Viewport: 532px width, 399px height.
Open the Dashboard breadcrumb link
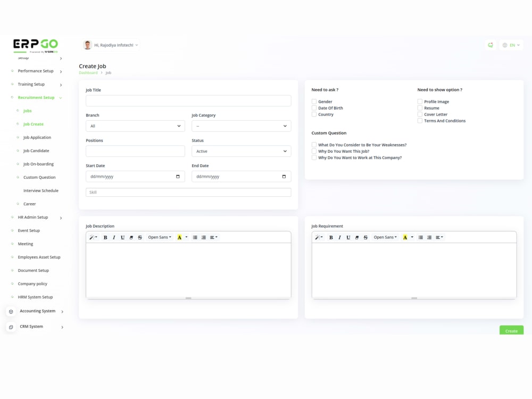coord(88,72)
